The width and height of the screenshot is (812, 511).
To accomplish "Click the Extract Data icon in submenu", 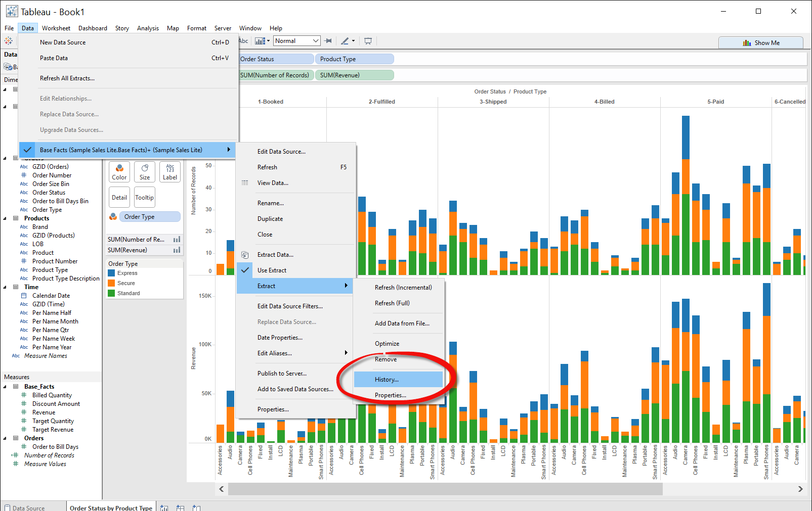I will 245,255.
